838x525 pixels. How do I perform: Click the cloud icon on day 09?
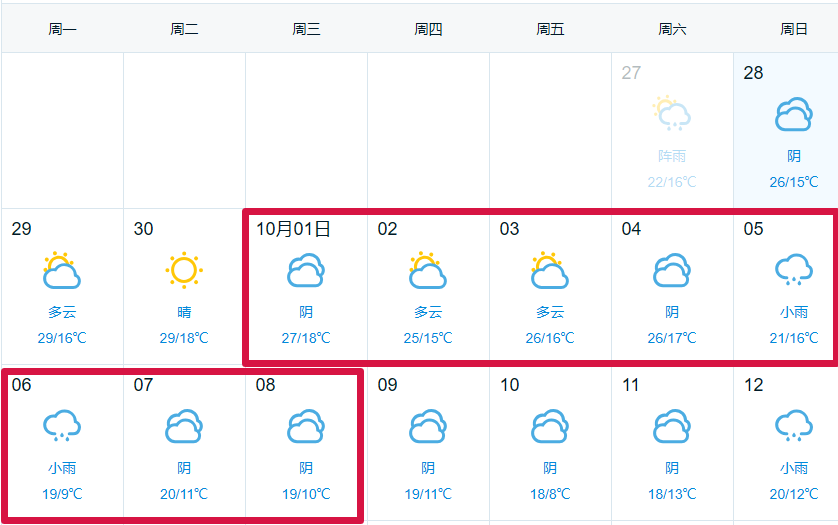click(428, 426)
